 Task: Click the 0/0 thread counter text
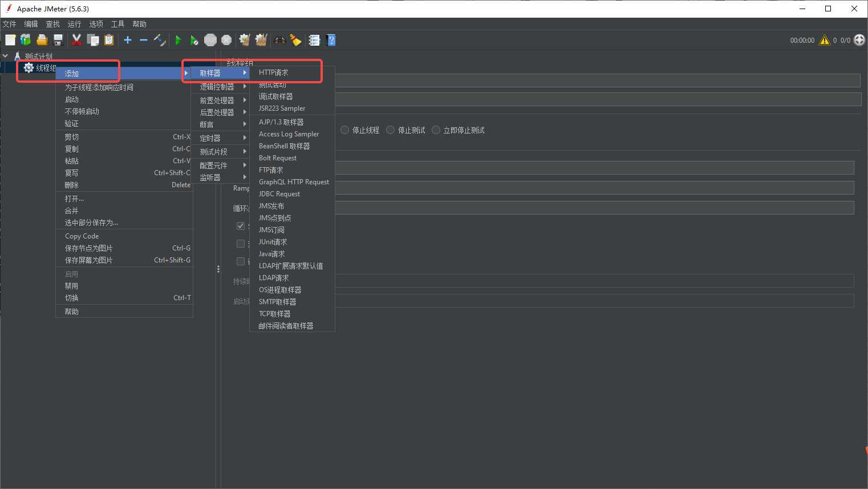[x=845, y=41]
